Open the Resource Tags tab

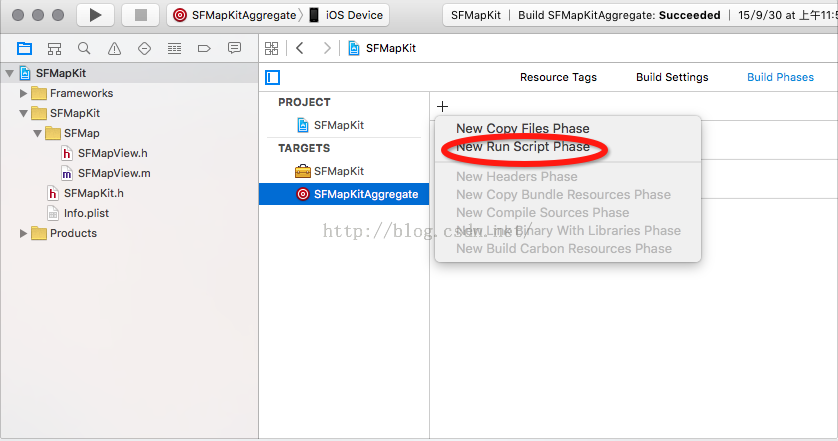(x=558, y=77)
